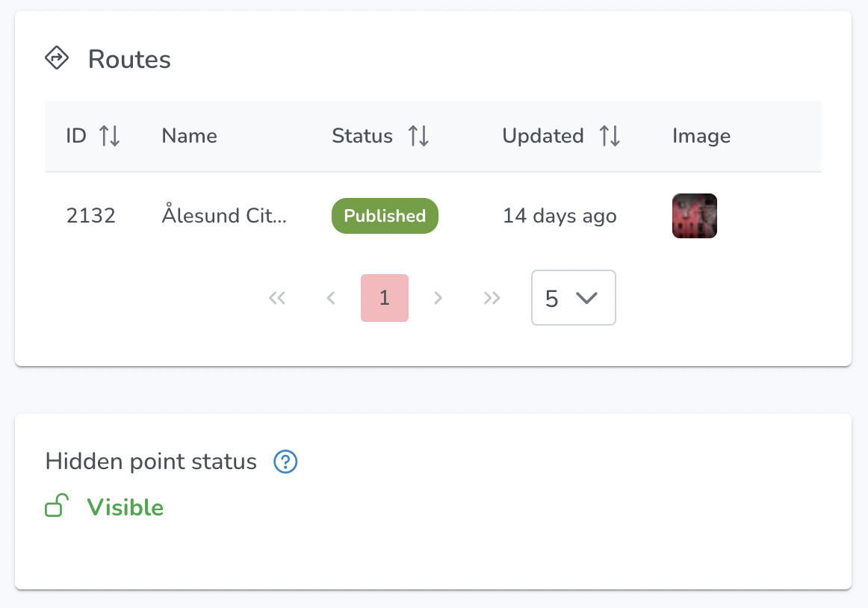Open the Ålesund Cit... route name
Image resolution: width=868 pixels, height=608 pixels.
pyautogui.click(x=224, y=215)
